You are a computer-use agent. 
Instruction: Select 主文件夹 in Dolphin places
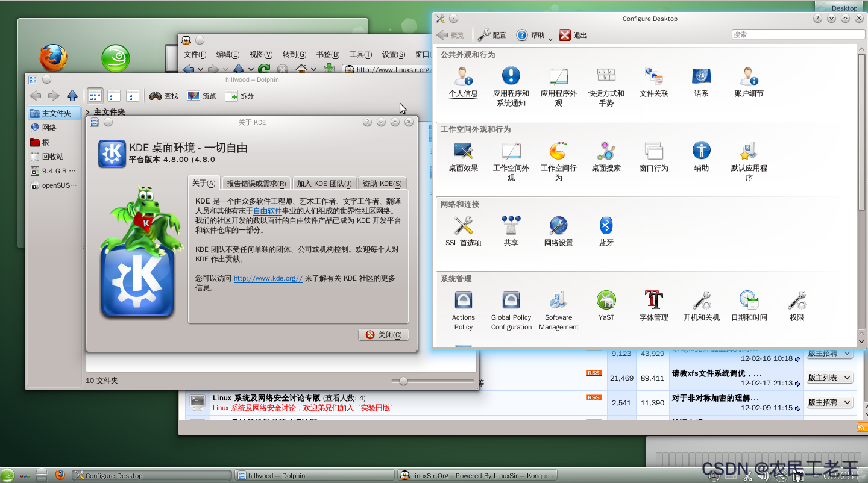point(54,113)
